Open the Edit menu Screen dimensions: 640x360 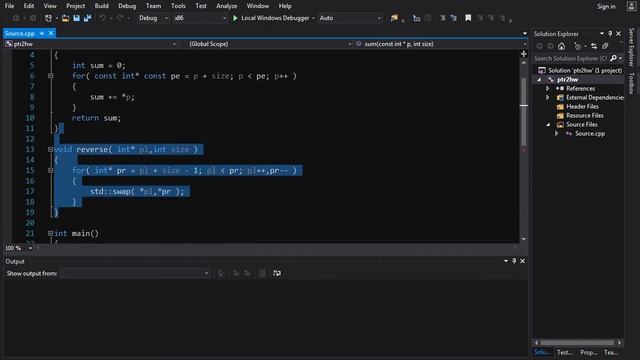(x=29, y=6)
